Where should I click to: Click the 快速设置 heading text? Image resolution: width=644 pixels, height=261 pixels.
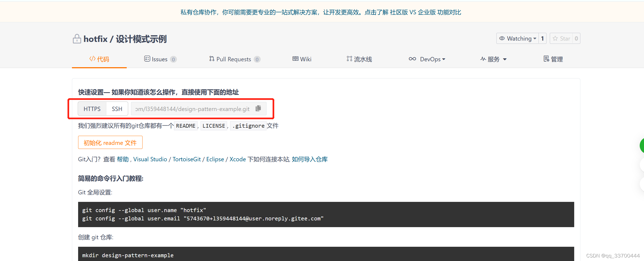point(158,92)
